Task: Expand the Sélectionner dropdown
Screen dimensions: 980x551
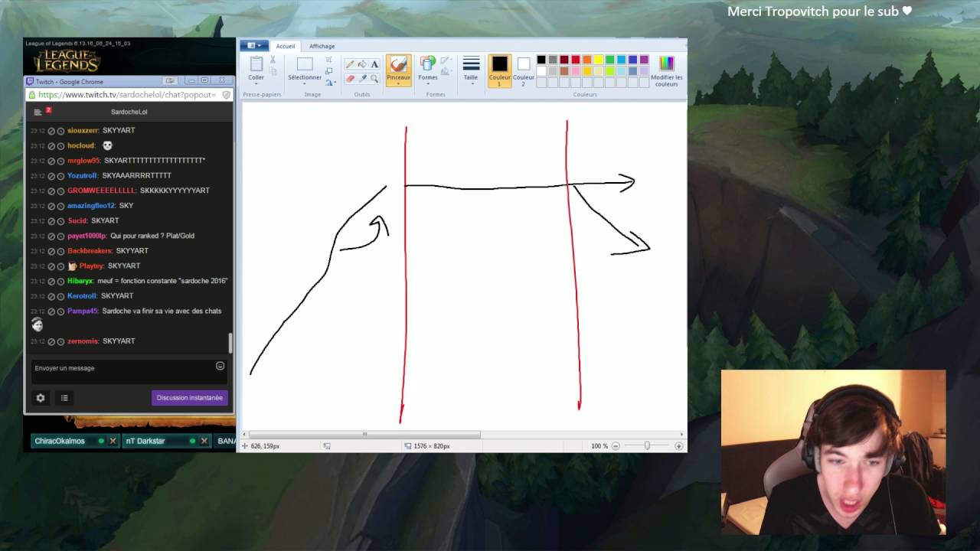Action: point(305,83)
